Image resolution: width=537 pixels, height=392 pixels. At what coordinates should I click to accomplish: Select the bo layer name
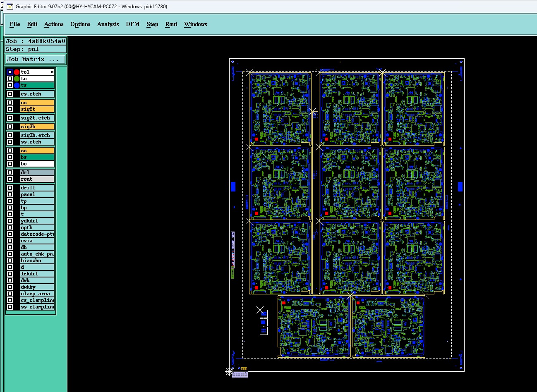(37, 164)
